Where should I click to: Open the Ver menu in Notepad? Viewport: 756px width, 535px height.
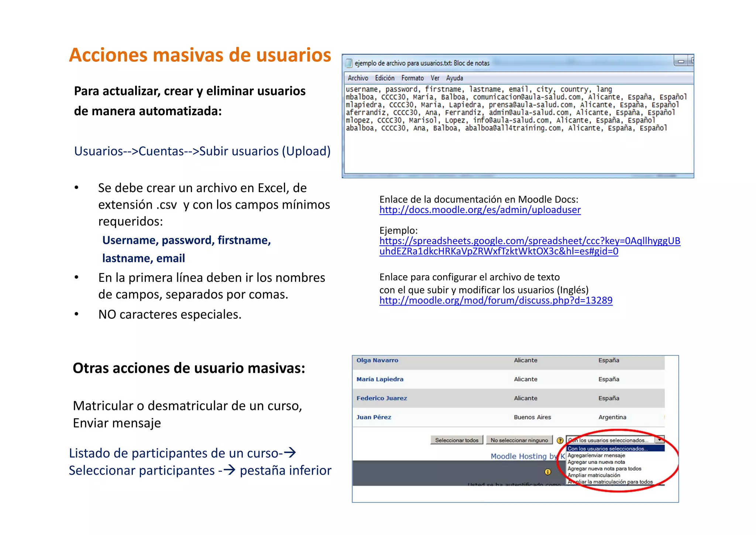coord(435,78)
